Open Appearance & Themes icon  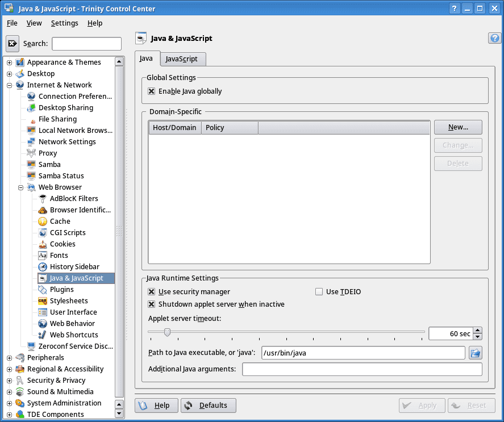[x=20, y=62]
